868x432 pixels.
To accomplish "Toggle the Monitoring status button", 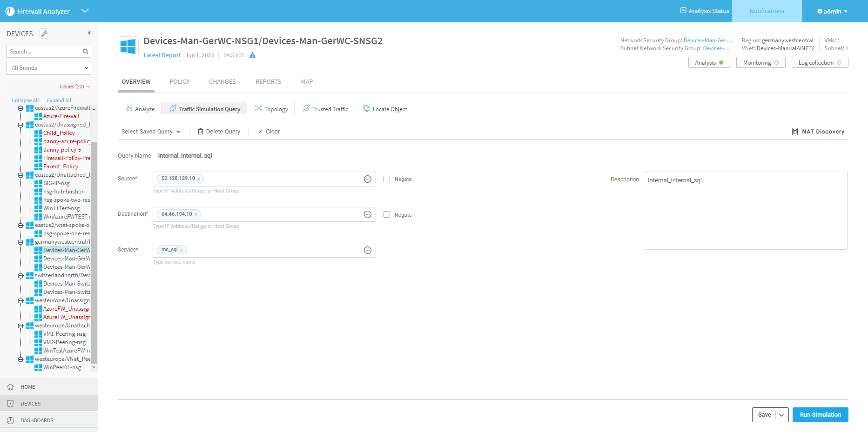I will (760, 63).
